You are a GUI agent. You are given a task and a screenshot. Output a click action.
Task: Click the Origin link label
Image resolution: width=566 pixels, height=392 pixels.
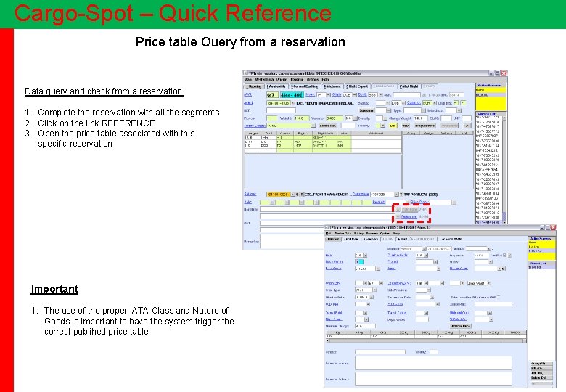(x=337, y=94)
